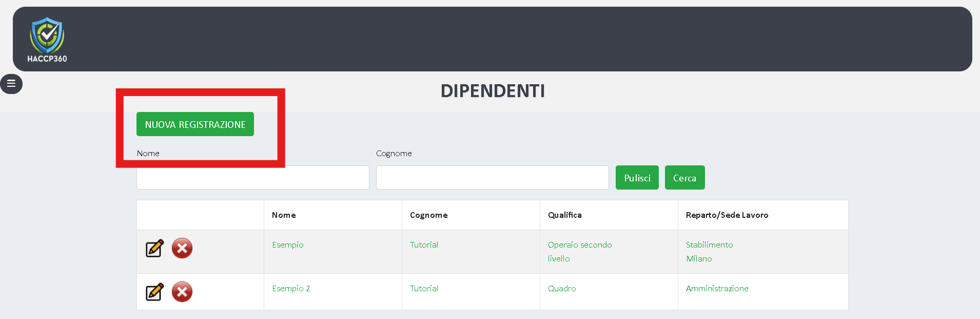Edit the Esempio 2 employee record
980x319 pixels.
(x=154, y=292)
